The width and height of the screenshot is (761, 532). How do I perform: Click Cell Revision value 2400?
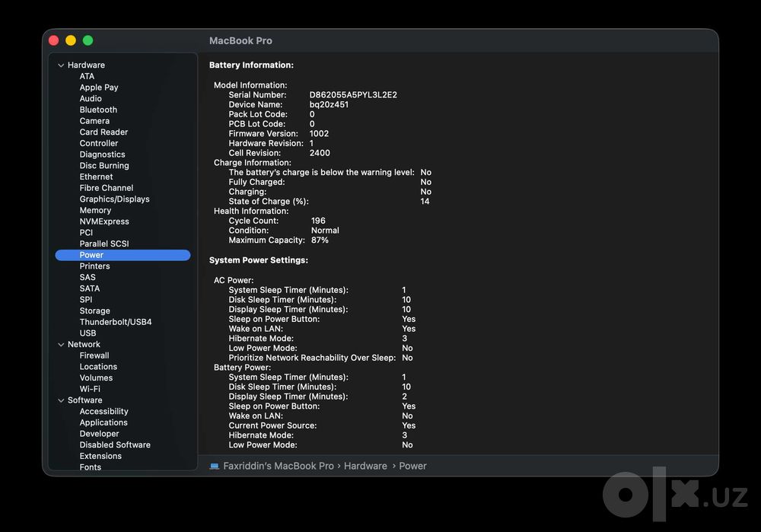click(320, 153)
